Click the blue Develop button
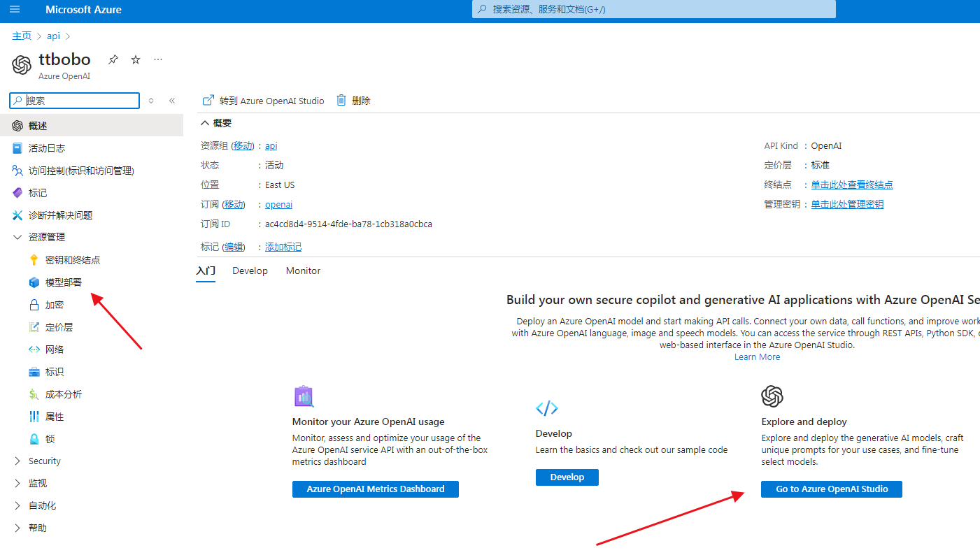The height and width of the screenshot is (555, 980). 567,477
